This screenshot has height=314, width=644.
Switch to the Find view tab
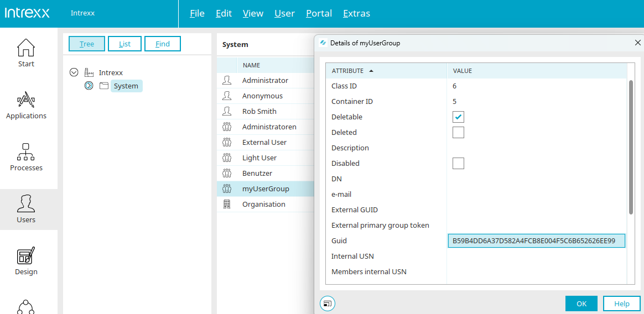[x=163, y=44]
